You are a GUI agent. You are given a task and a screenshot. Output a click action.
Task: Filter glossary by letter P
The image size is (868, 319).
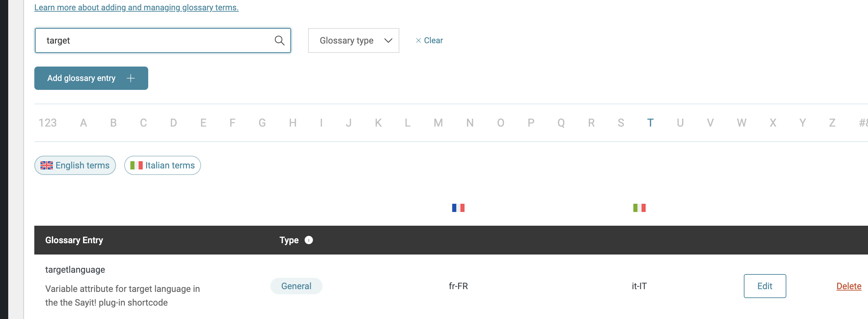[531, 123]
